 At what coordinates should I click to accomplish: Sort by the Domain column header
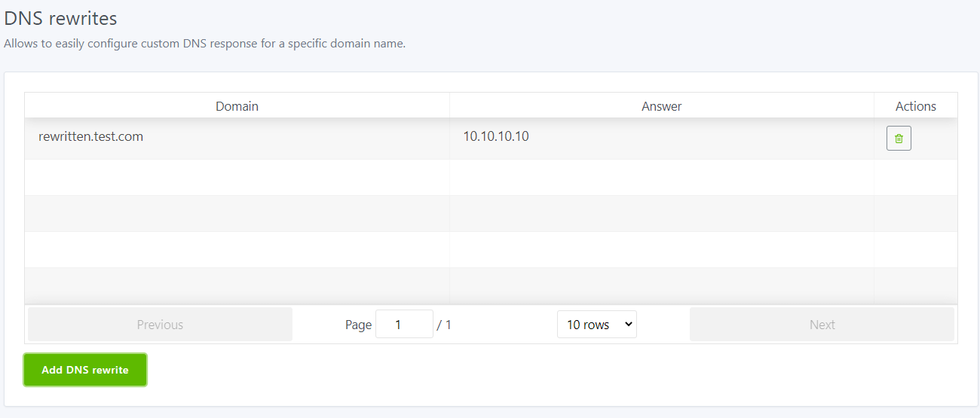pyautogui.click(x=237, y=106)
